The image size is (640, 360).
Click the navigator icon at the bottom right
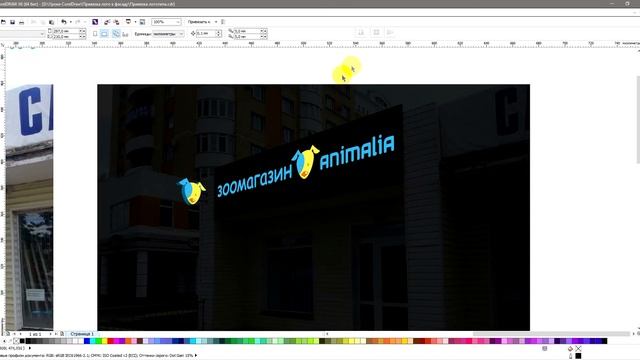[638, 334]
